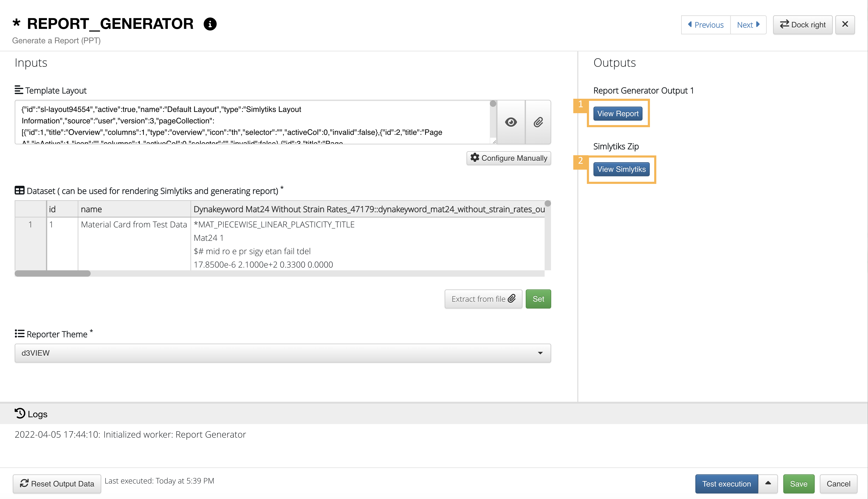The image size is (868, 499).
Task: Expand Test execution options caret
Action: click(x=768, y=483)
